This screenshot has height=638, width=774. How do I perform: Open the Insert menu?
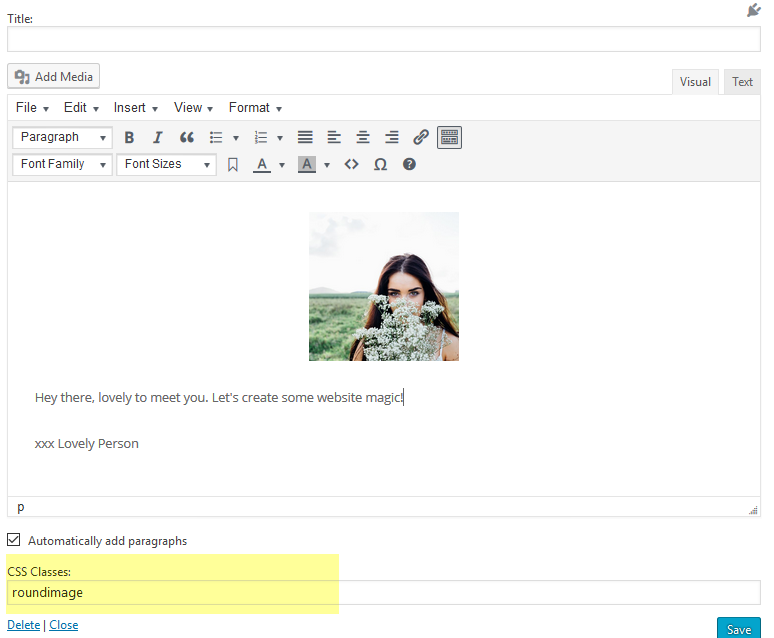[x=135, y=108]
